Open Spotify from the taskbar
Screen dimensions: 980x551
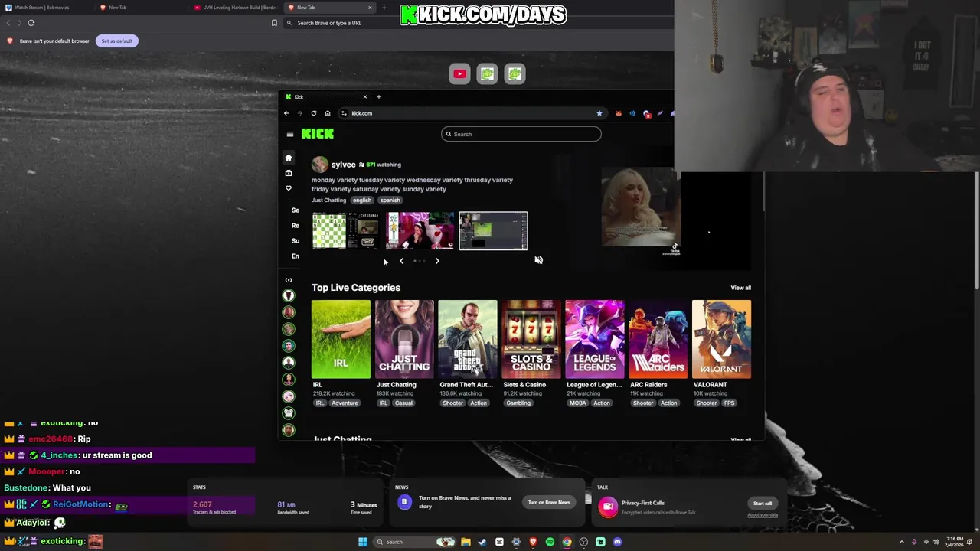550,542
